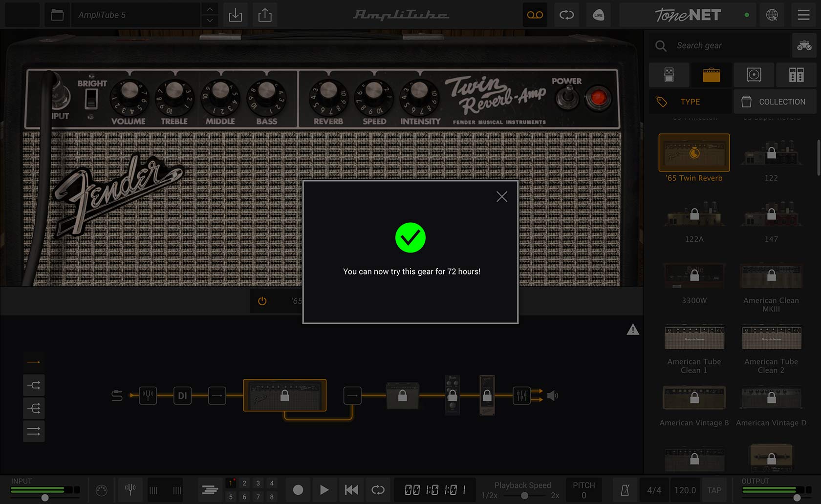Screen dimensions: 821x504
Task: Adjust the Playback Speed slider
Action: point(524,495)
